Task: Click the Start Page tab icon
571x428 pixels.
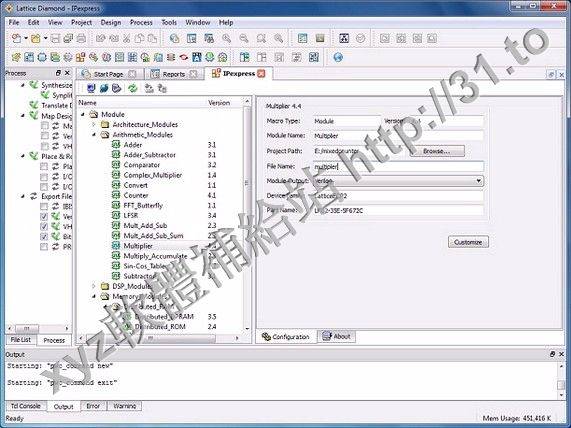Action: 86,74
